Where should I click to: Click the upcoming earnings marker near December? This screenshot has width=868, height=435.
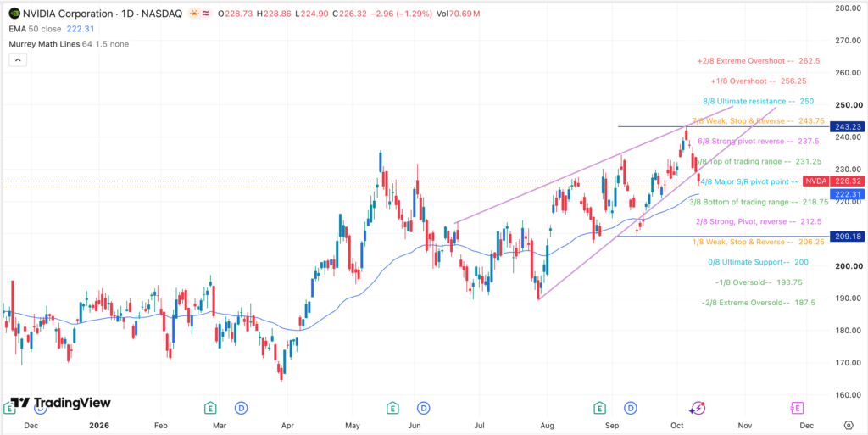(796, 408)
